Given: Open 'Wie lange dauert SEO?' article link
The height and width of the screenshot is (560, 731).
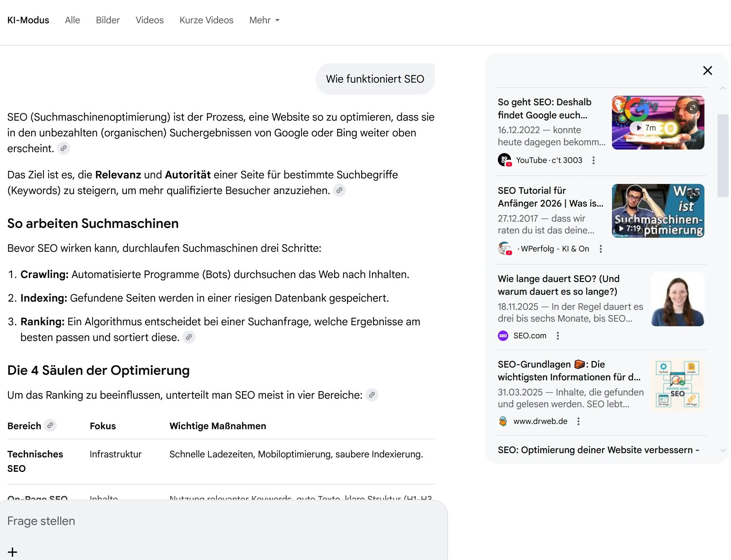Looking at the screenshot, I should [559, 285].
